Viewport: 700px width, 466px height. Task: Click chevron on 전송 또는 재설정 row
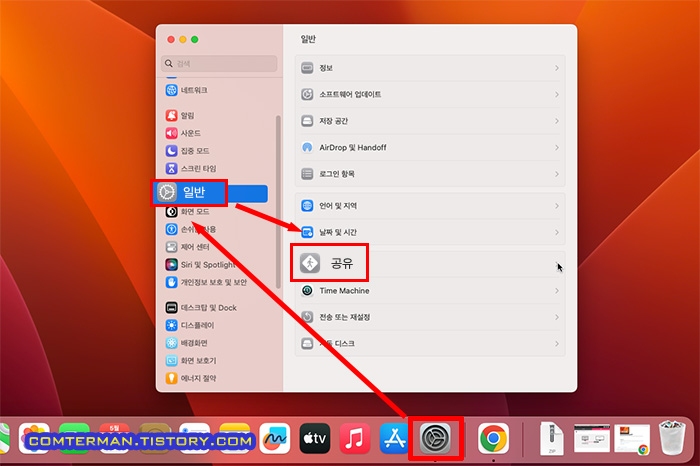[x=557, y=317]
